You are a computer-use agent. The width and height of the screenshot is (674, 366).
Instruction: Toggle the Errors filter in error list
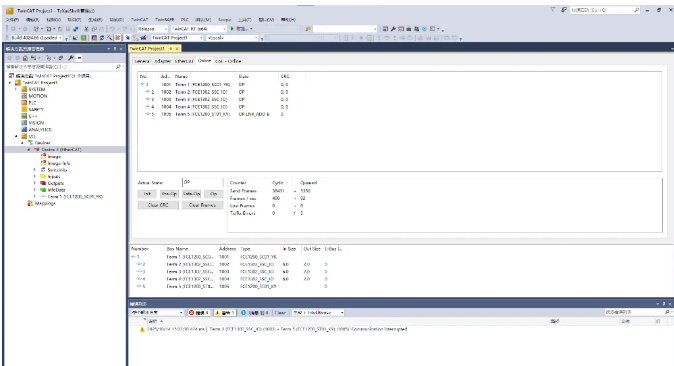[x=199, y=313]
